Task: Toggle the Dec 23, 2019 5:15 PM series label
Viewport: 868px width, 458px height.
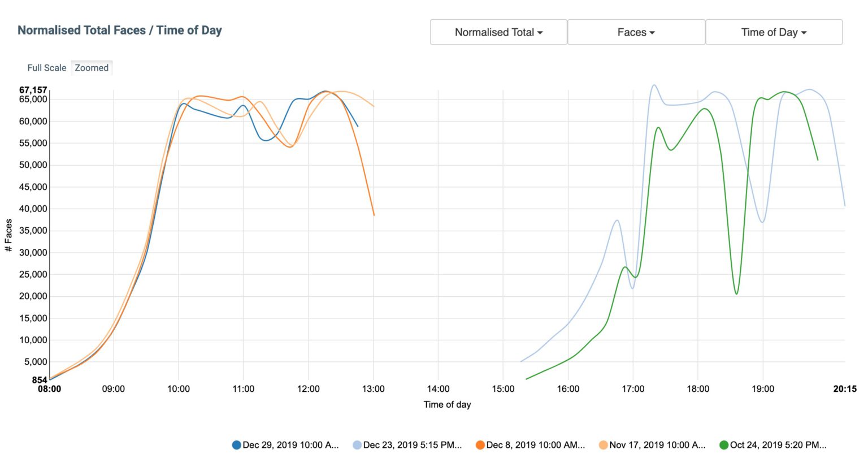Action: coord(412,445)
